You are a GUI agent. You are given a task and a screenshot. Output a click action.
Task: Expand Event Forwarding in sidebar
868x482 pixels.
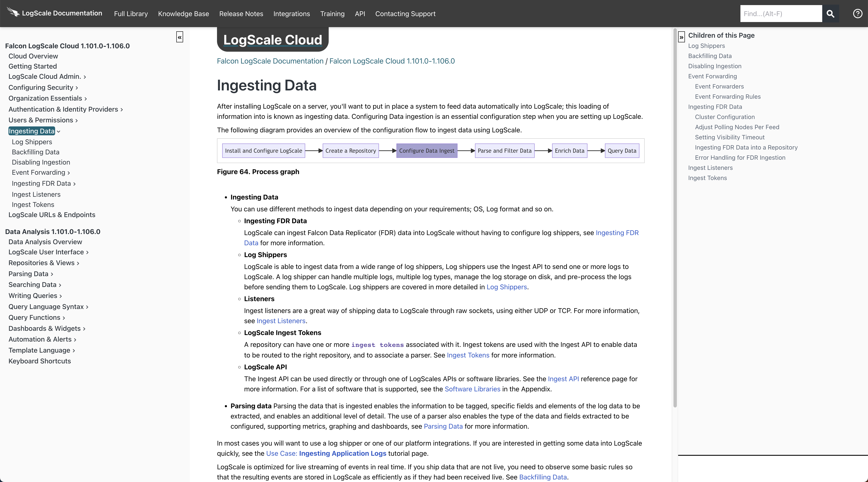[x=69, y=173]
